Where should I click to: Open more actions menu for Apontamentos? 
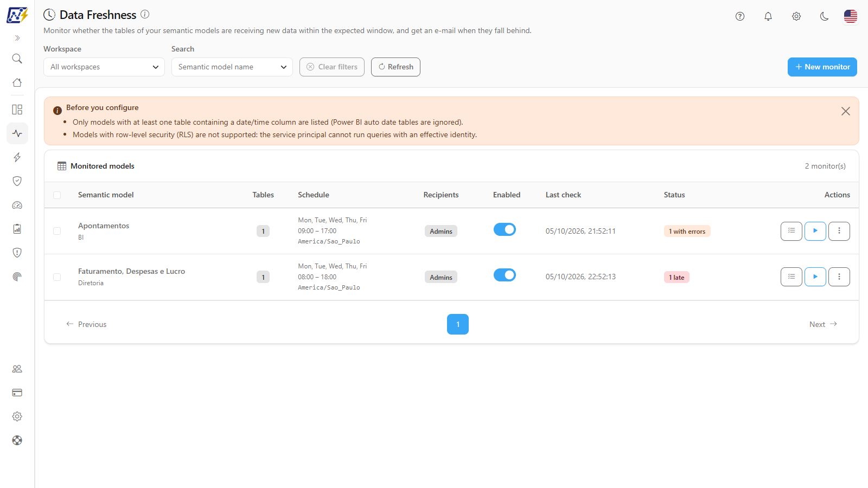(839, 231)
